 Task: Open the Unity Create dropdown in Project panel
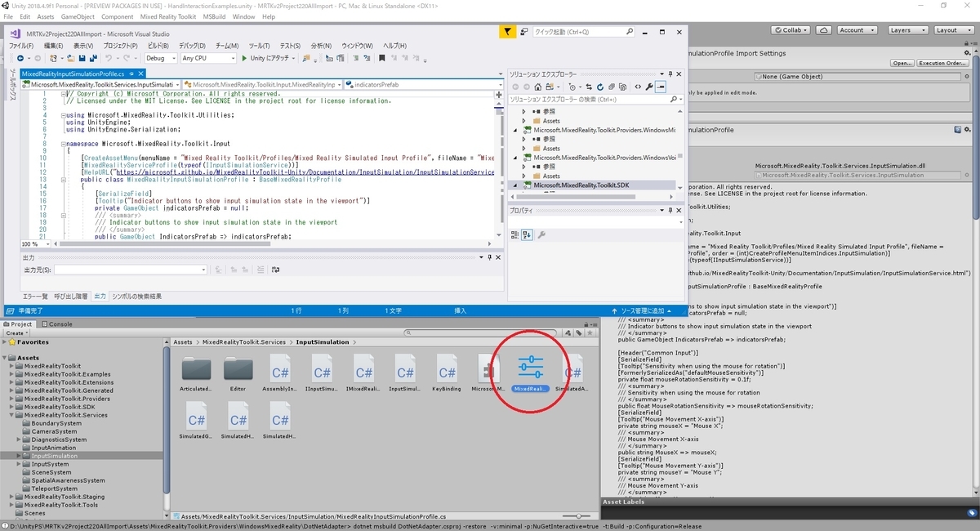tap(17, 333)
